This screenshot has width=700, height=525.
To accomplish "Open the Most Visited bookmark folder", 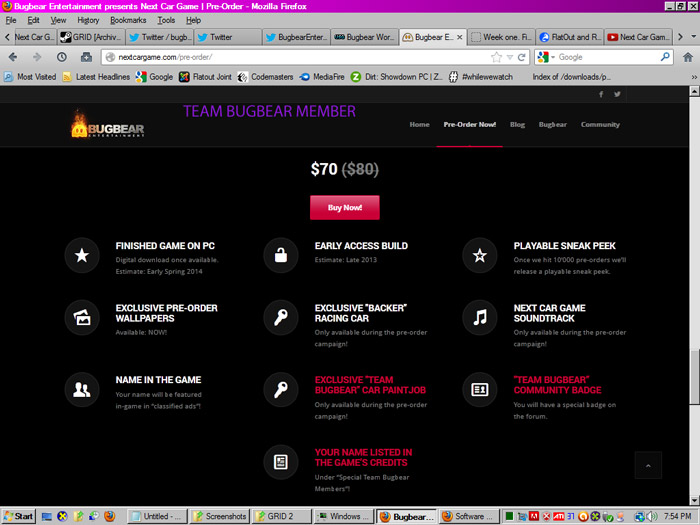I will point(30,77).
